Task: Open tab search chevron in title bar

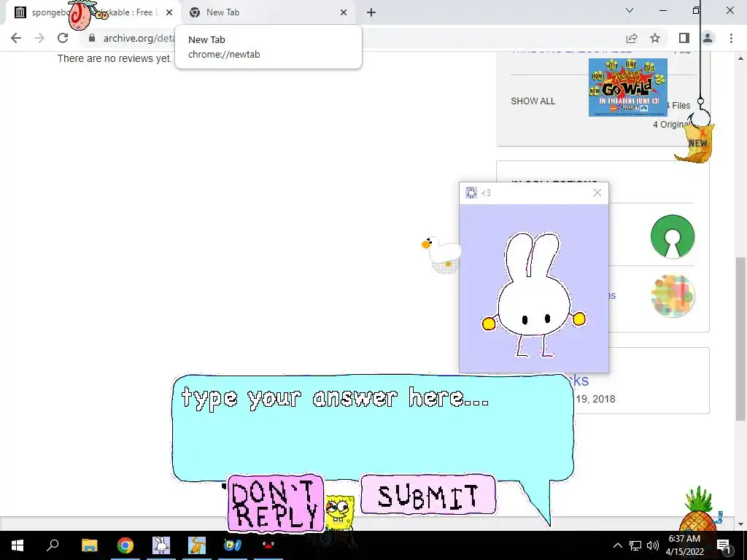Action: point(630,10)
